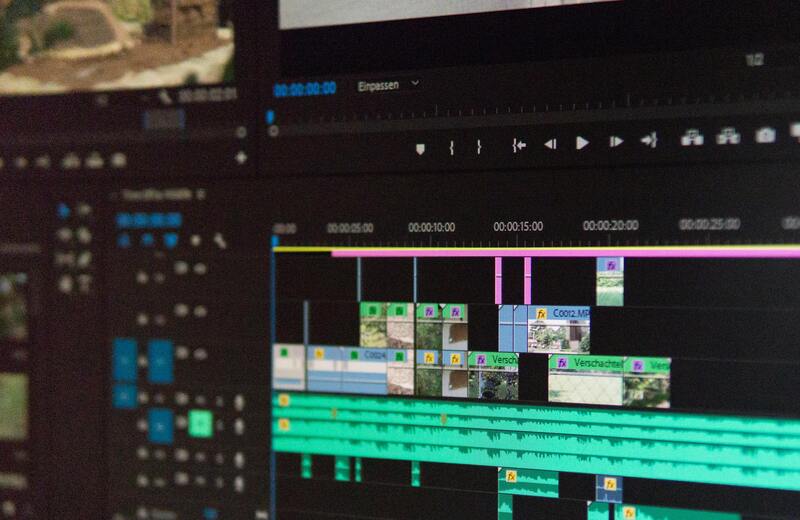Click the 00:00:20:00 mark on the time ruler
Screen dimensions: 800x520
click(x=610, y=226)
